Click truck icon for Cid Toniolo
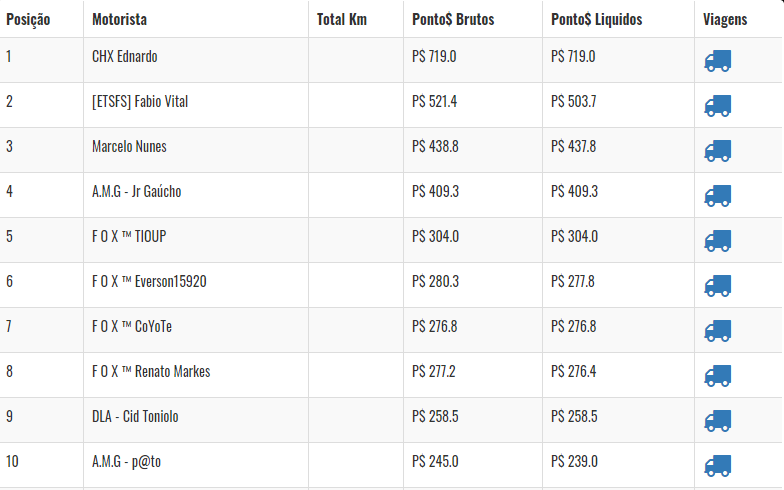 (x=718, y=421)
